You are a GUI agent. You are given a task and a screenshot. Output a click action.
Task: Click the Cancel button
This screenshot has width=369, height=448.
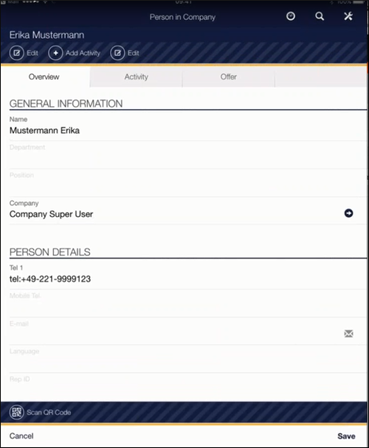(21, 436)
